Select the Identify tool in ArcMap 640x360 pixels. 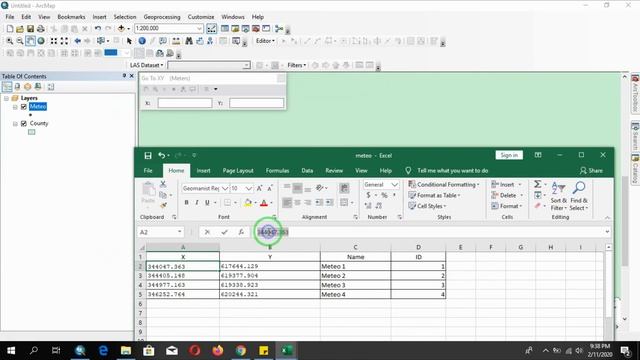tap(142, 41)
